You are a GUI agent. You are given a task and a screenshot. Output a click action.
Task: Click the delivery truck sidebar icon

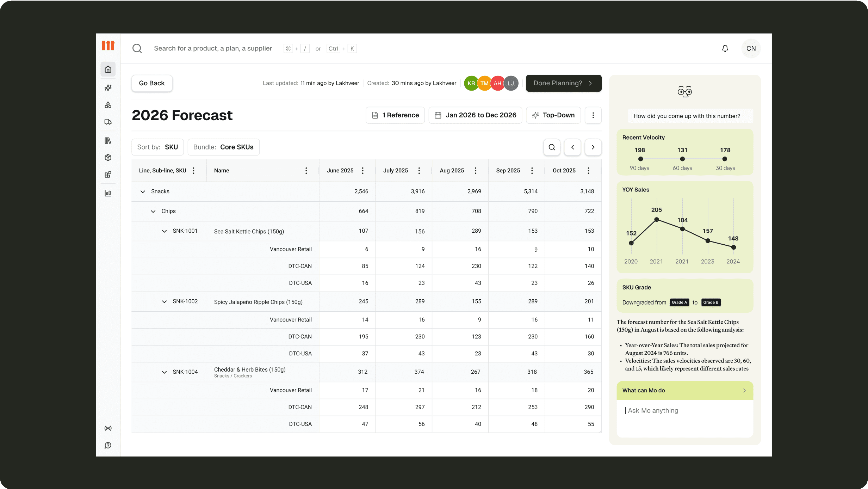108,122
